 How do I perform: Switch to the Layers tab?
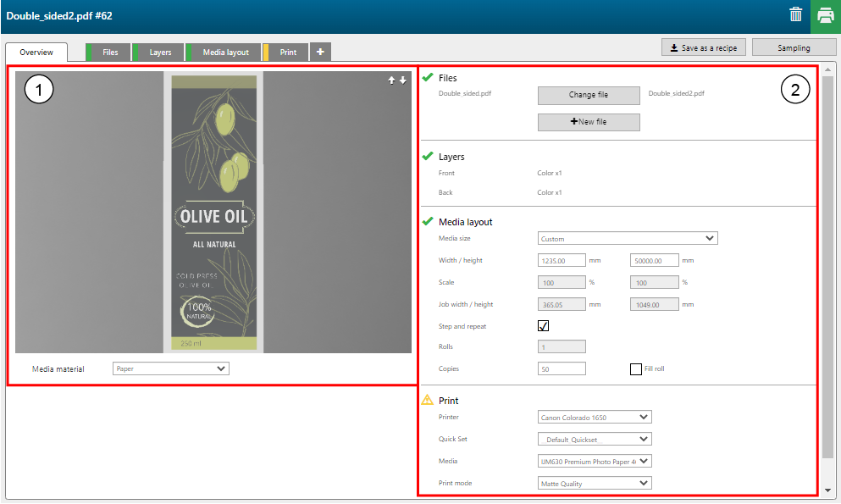point(159,53)
